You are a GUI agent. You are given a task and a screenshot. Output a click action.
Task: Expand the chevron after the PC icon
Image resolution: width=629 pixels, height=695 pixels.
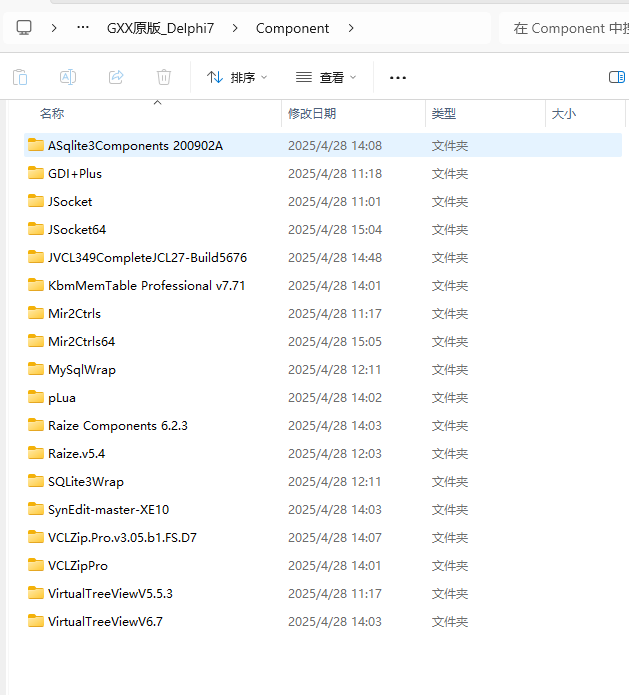pos(54,28)
